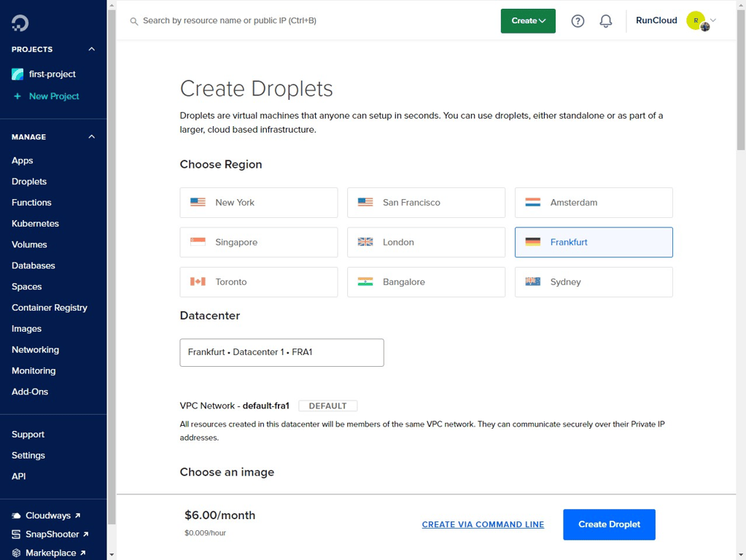Select the Sydney region
The height and width of the screenshot is (560, 746).
click(x=594, y=282)
